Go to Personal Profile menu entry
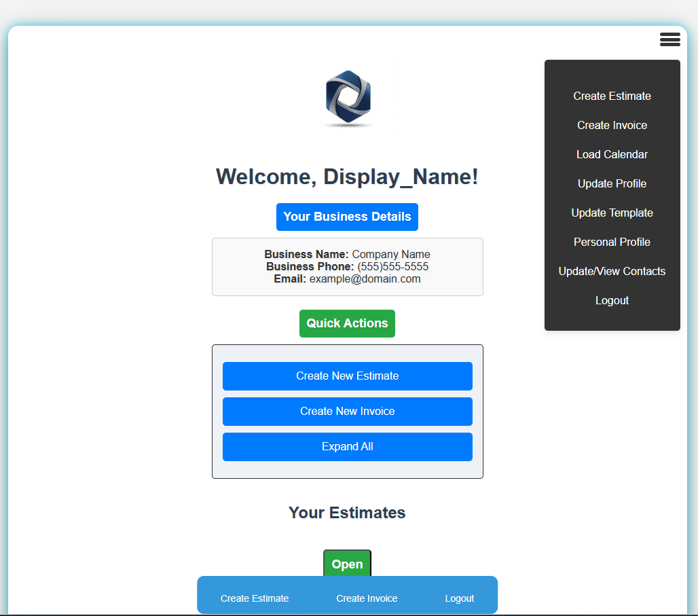 click(612, 242)
